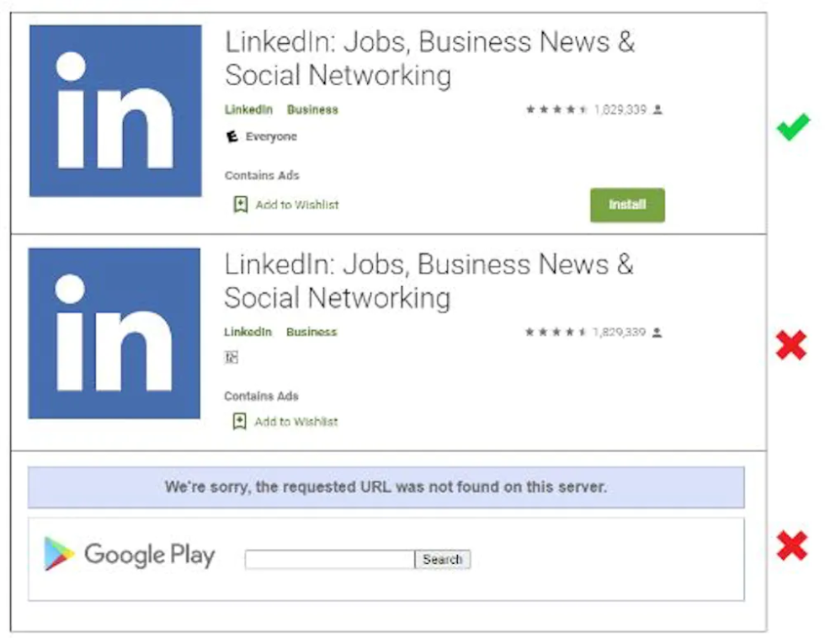The width and height of the screenshot is (825, 644).
Task: Click the broken image icon in the second listing
Action: [231, 357]
